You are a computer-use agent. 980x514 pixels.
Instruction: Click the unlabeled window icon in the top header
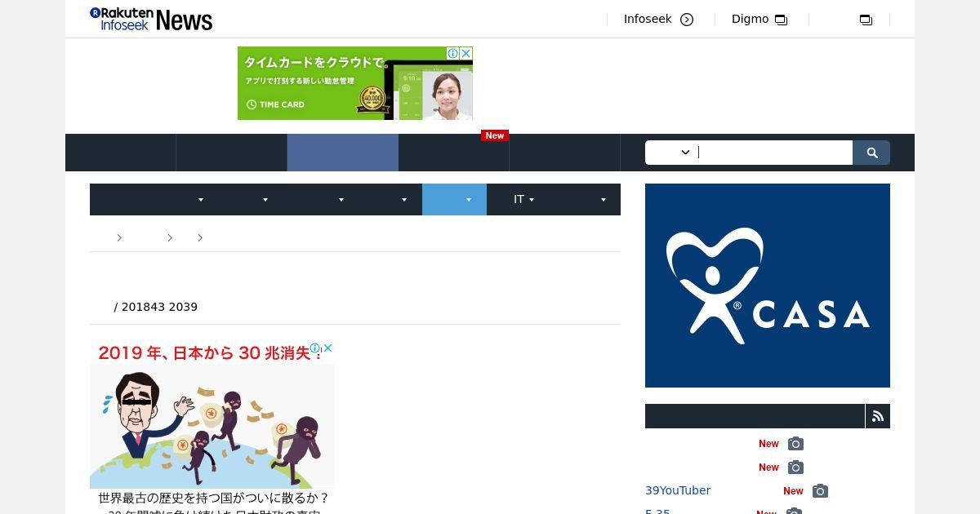[866, 20]
